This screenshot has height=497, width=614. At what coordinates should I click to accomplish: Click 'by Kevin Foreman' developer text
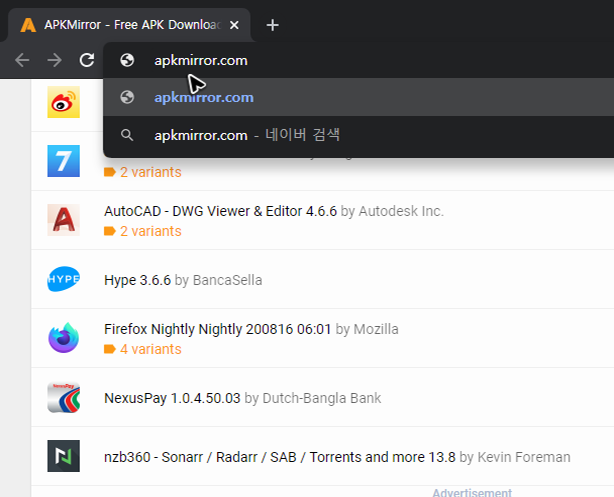click(515, 457)
